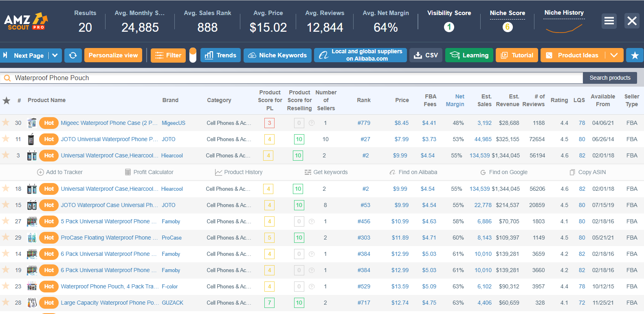Find expanded product on Alibaba
The width and height of the screenshot is (644, 314).
coord(413,172)
